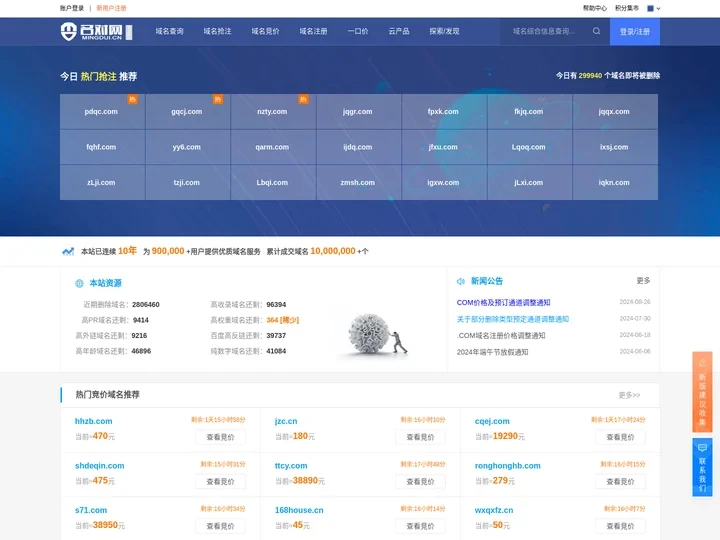Click the search magnifier icon

click(x=596, y=31)
